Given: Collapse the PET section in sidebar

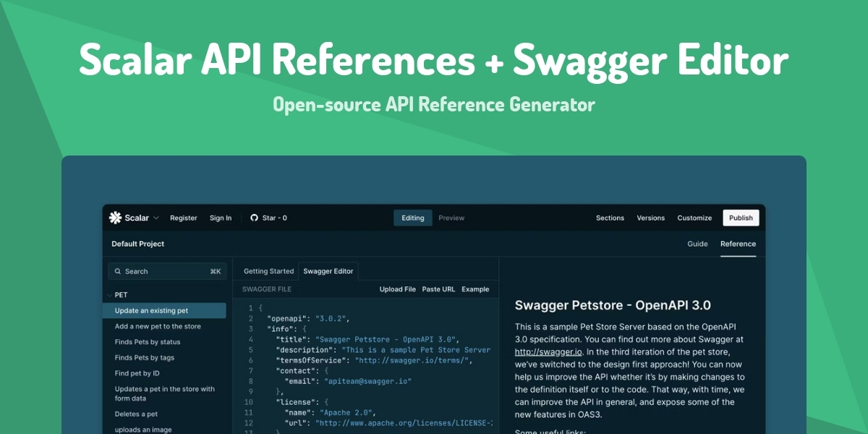Looking at the screenshot, I should pyautogui.click(x=110, y=294).
